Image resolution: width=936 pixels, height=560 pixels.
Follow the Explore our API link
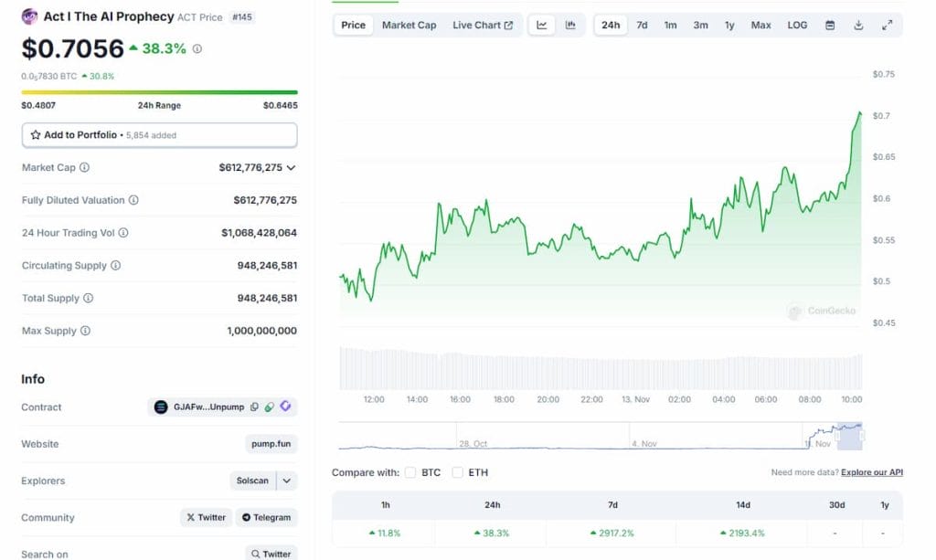point(871,472)
